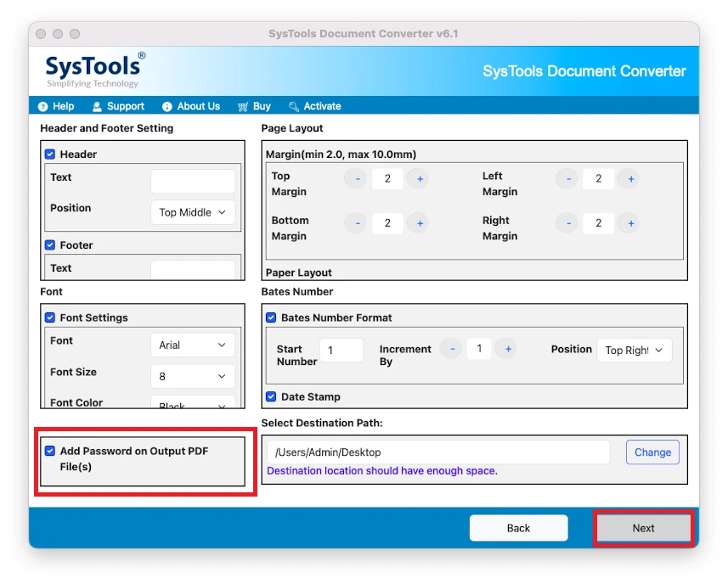
Task: Decrease the Increment By value
Action: tap(451, 349)
